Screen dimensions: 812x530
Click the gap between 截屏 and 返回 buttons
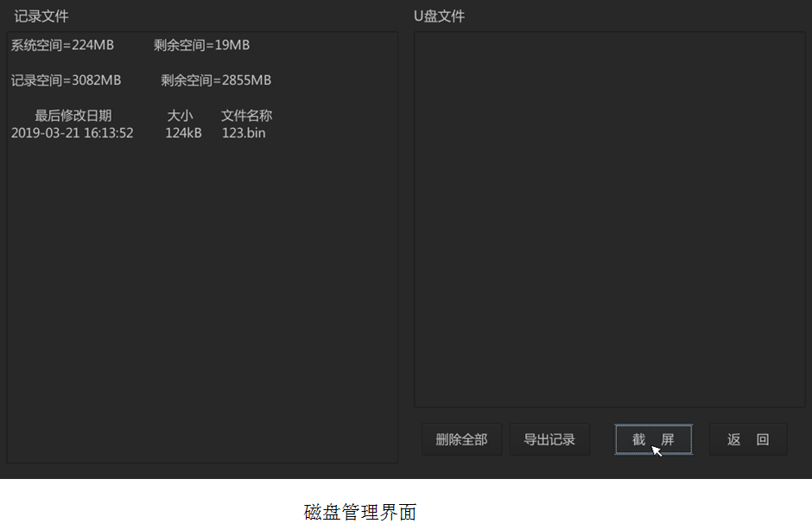pyautogui.click(x=701, y=439)
